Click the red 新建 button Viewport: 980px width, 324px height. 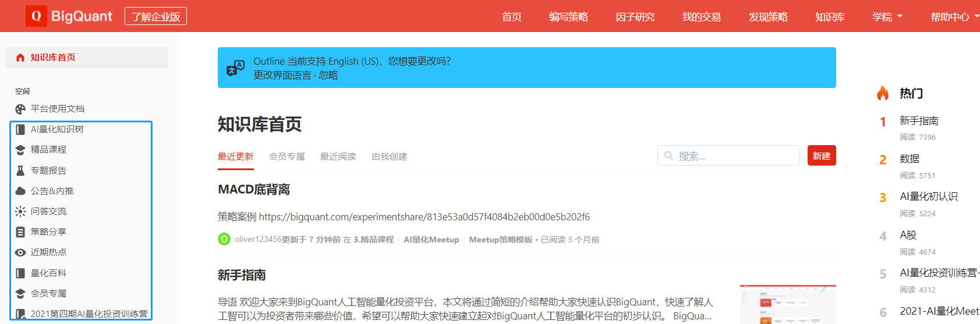(822, 156)
